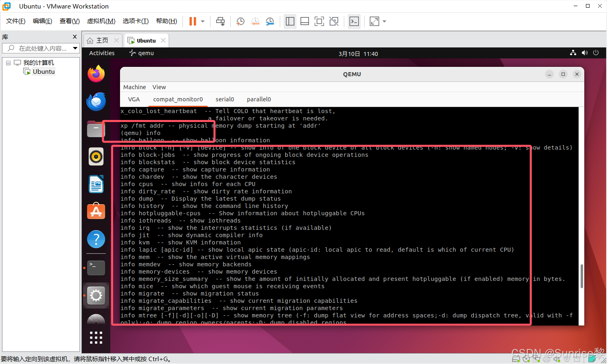Open Settings from the dock
This screenshot has height=364, width=607.
(96, 295)
